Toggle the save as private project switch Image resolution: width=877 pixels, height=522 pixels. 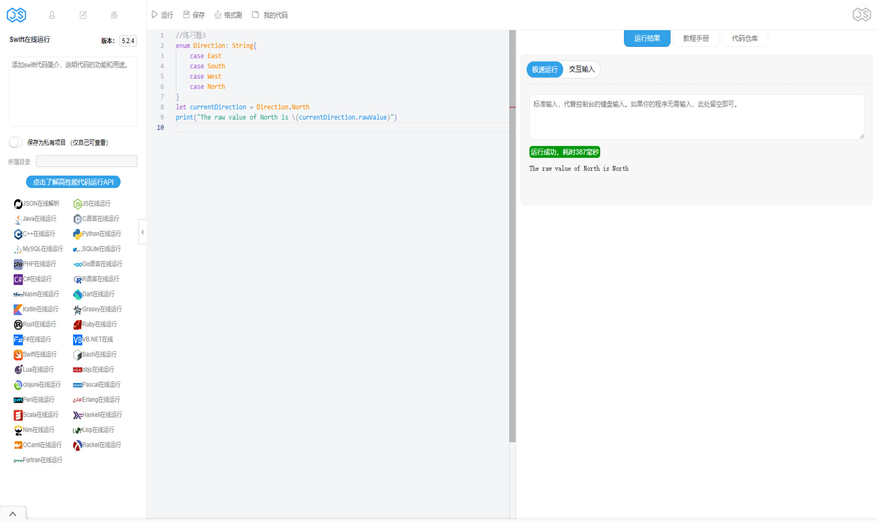click(16, 143)
